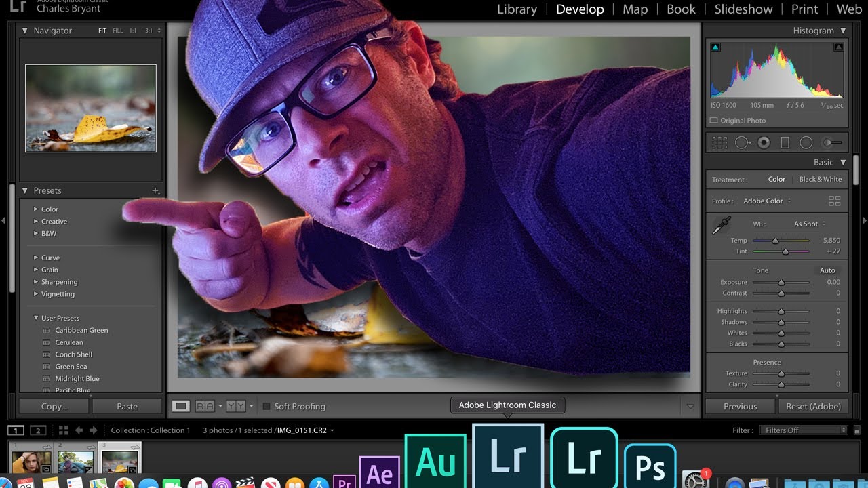Collapse the Histogram panel
The height and width of the screenshot is (488, 868).
pyautogui.click(x=843, y=30)
